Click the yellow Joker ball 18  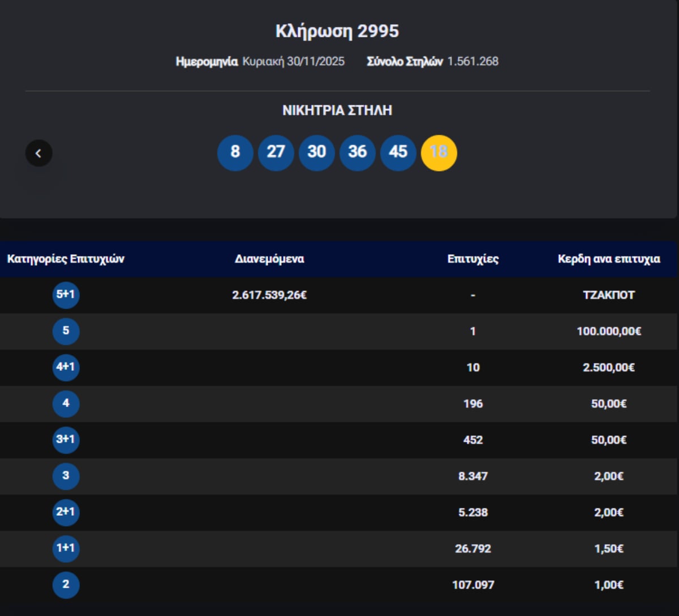point(439,153)
